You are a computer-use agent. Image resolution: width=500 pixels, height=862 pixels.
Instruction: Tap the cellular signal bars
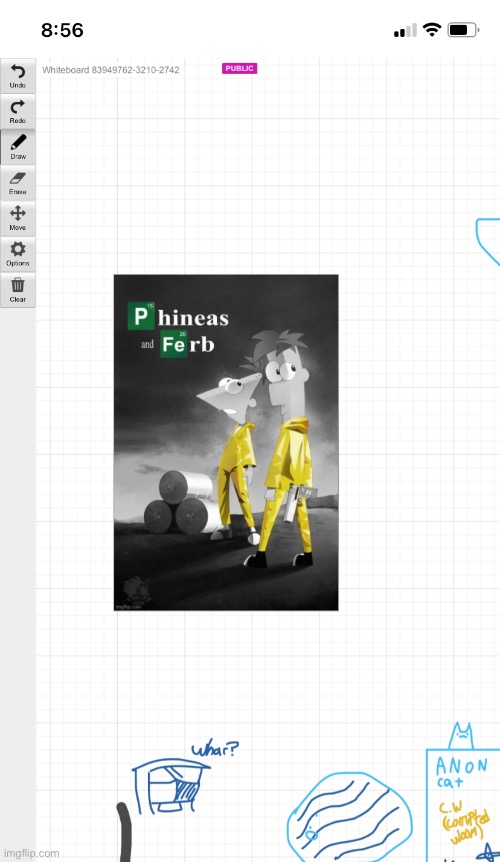(405, 31)
